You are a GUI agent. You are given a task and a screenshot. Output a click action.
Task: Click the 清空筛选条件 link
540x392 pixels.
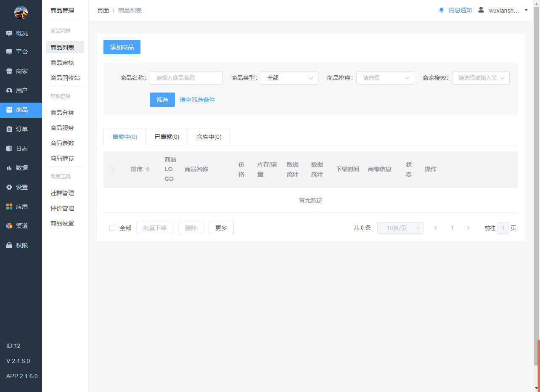pyautogui.click(x=197, y=100)
